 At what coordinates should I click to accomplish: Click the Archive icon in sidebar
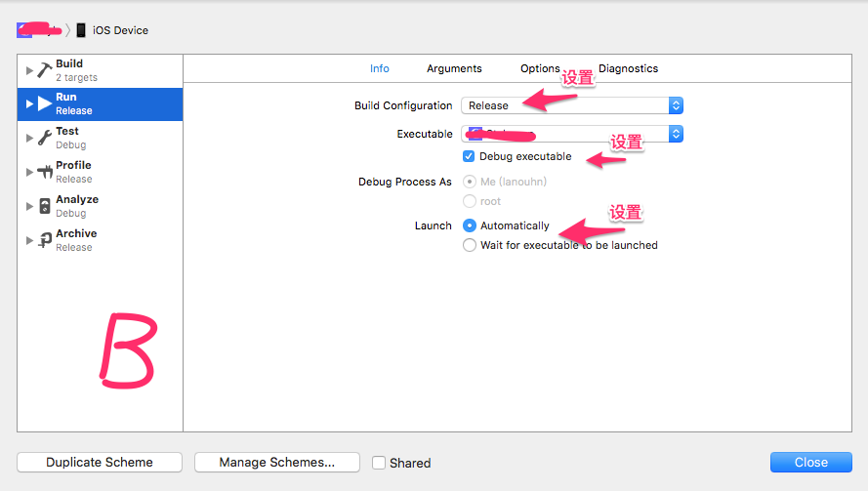pos(45,240)
